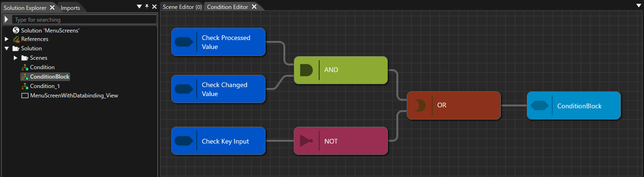Select the Condition_1 item in the tree

click(x=45, y=86)
